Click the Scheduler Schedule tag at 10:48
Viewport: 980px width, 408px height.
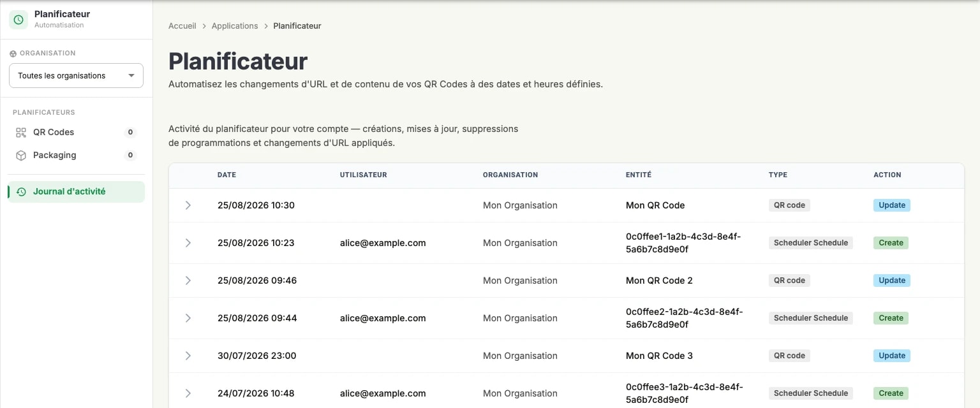pos(811,393)
